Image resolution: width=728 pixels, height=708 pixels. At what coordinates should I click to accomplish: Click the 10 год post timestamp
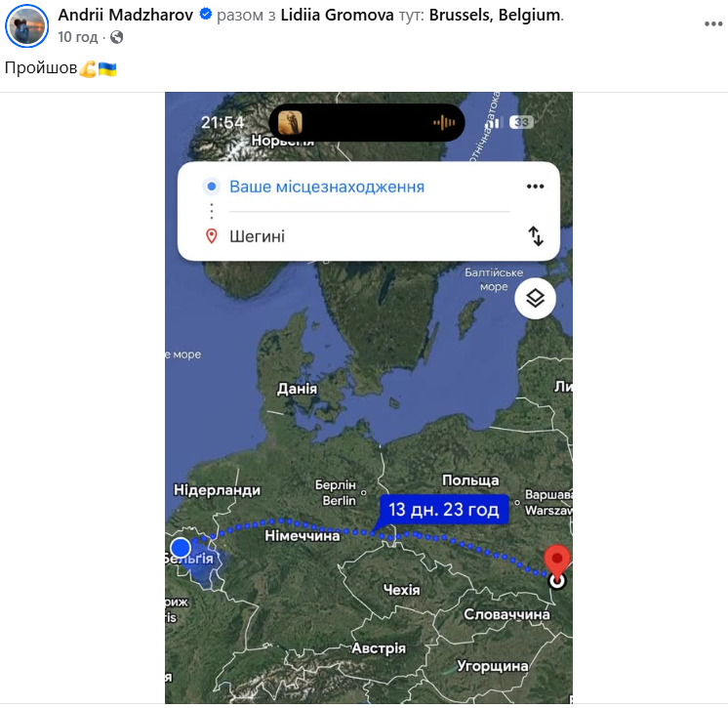tap(77, 37)
